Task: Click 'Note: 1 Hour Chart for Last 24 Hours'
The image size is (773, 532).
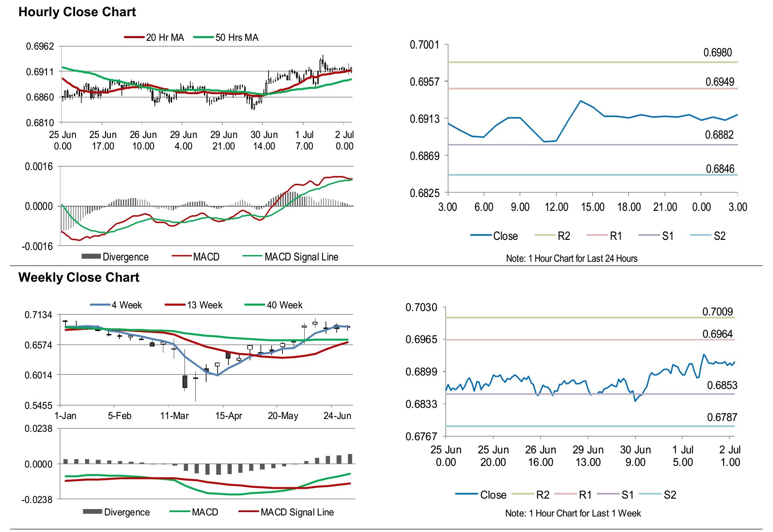Action: [x=572, y=258]
